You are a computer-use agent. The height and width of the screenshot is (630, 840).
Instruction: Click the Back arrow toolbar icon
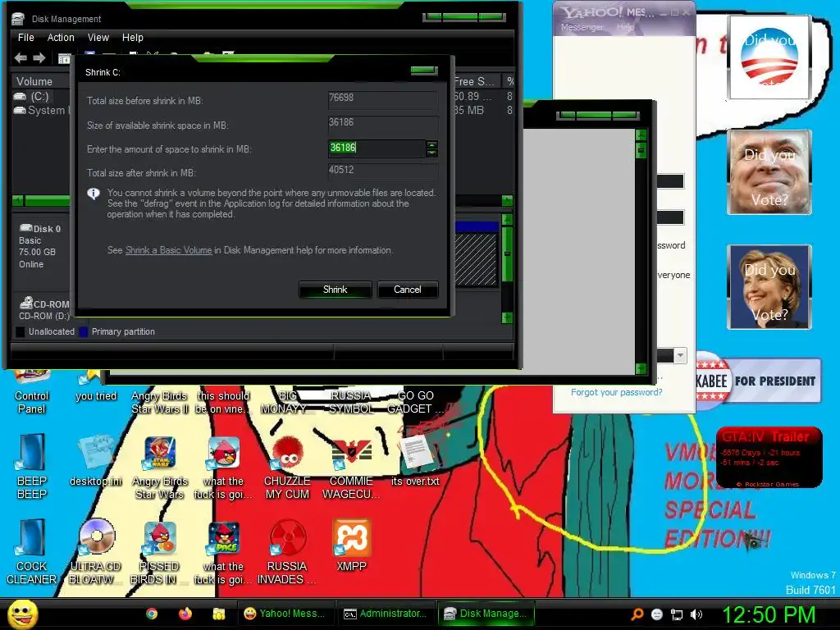point(21,58)
